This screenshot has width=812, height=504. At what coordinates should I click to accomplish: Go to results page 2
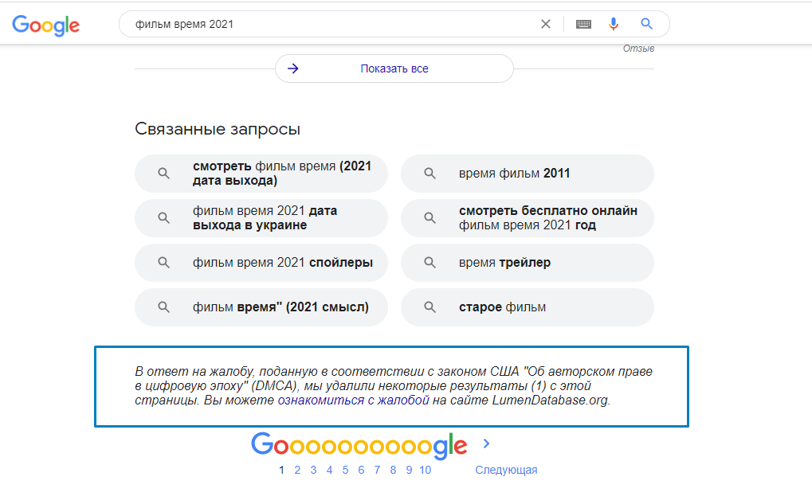(297, 470)
